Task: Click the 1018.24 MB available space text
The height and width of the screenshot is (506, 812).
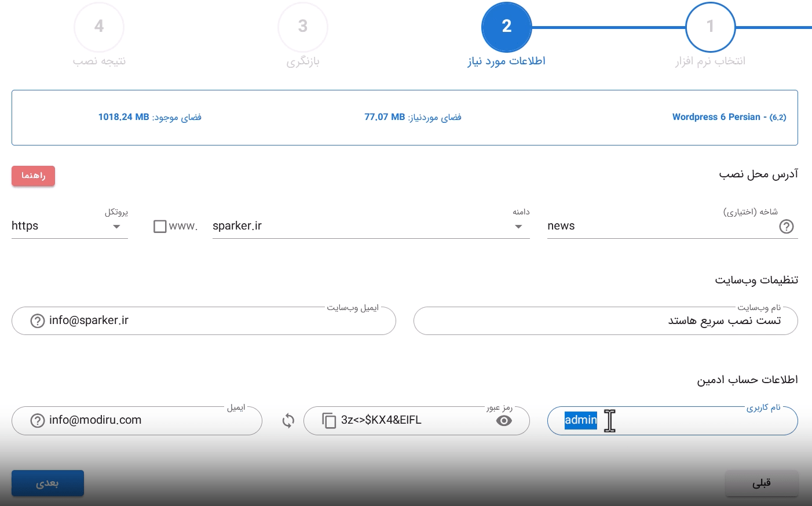Action: click(150, 117)
